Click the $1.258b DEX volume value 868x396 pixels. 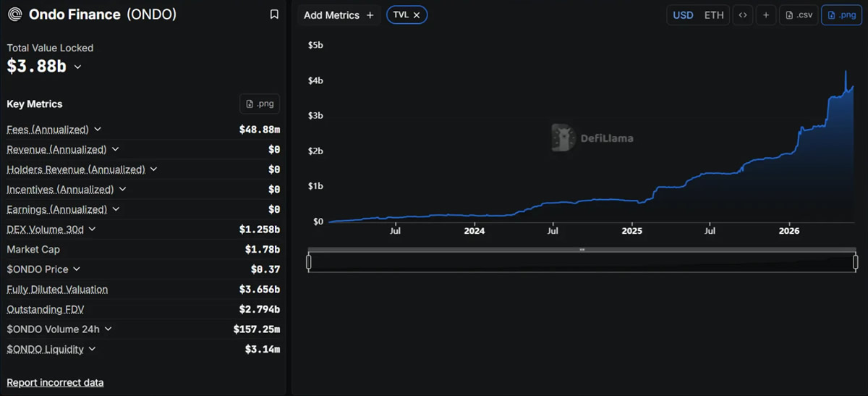point(260,229)
